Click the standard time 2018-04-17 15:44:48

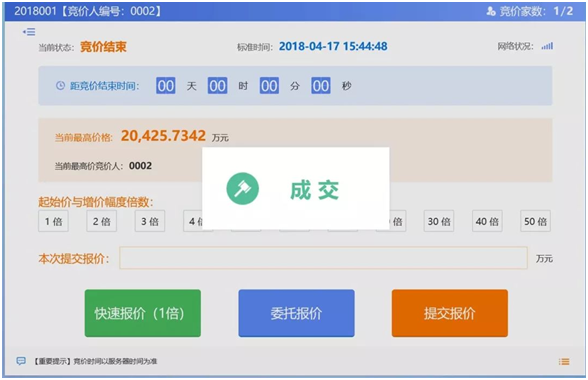pyautogui.click(x=333, y=46)
